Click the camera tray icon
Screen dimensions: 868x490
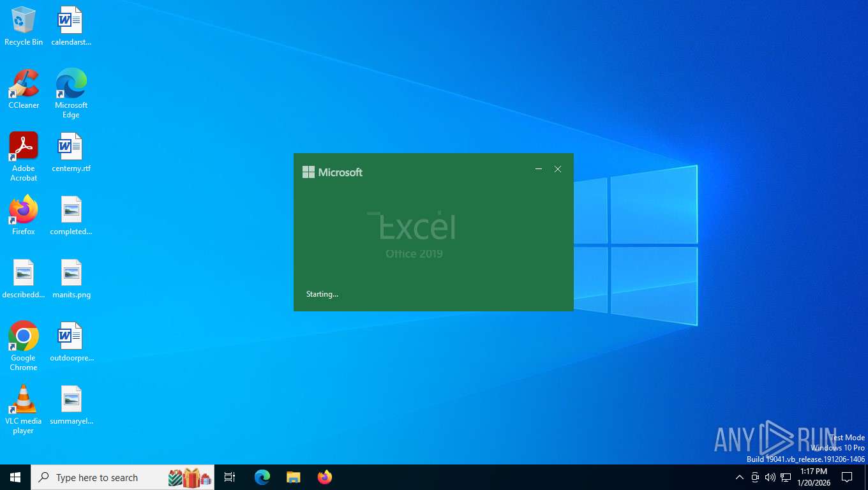click(755, 477)
